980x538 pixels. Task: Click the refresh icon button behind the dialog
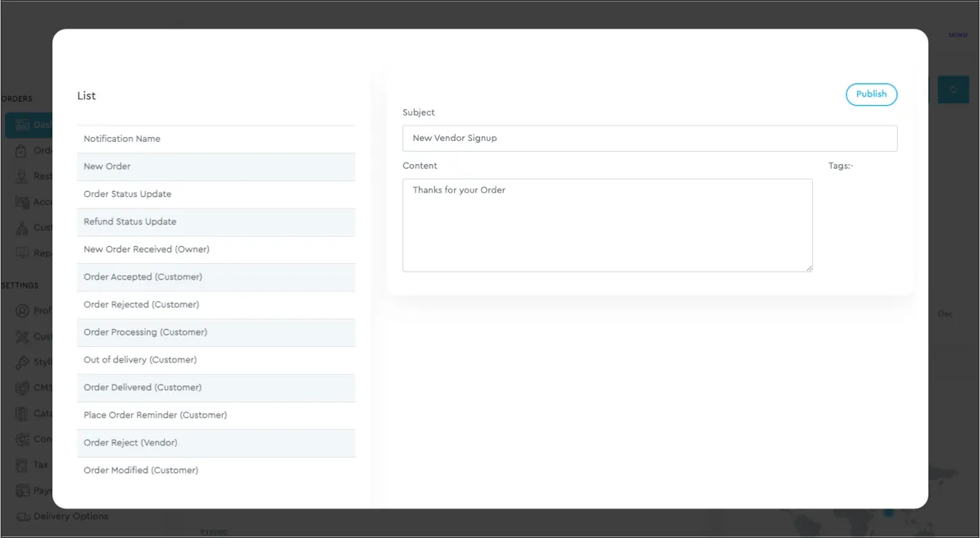953,90
